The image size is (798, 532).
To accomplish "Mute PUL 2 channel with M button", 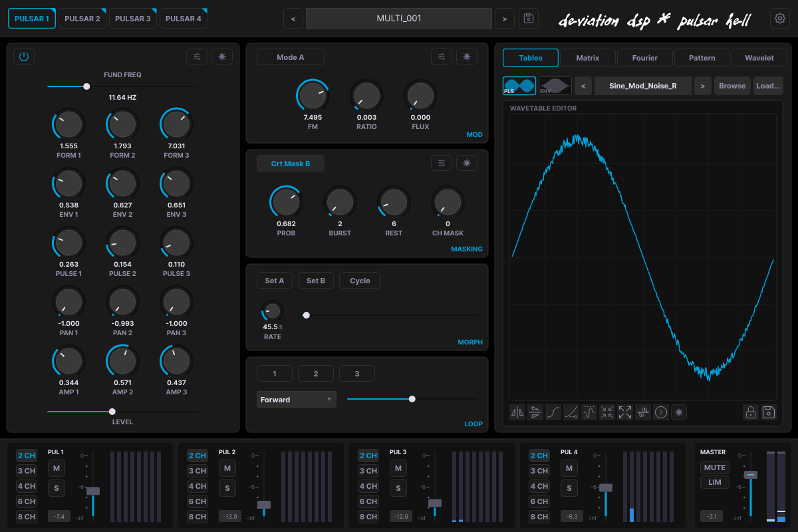I will [x=227, y=468].
